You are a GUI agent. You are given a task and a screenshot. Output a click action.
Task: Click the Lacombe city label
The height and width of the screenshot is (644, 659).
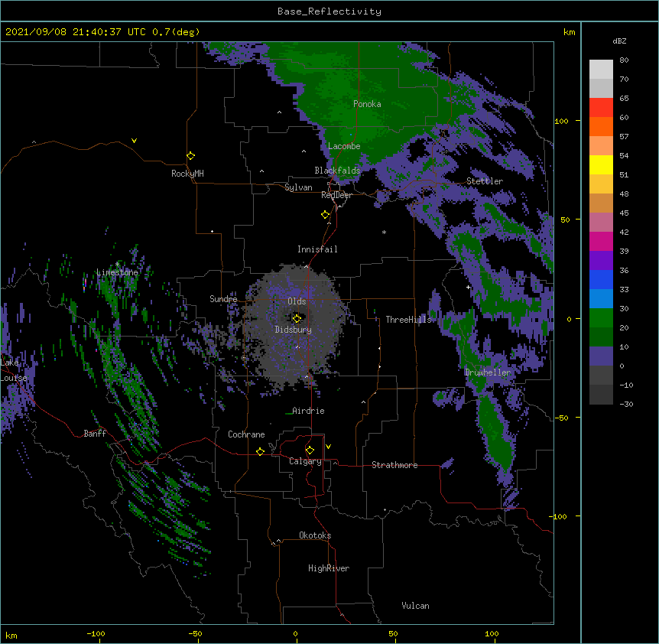tap(344, 146)
